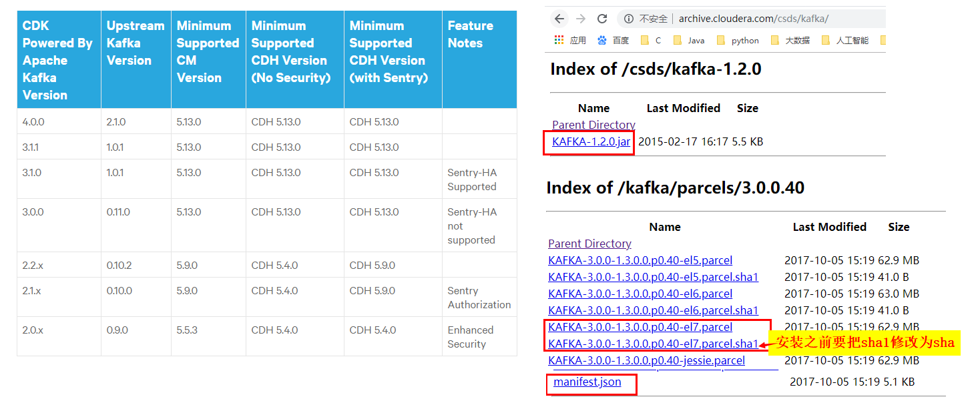
Task: Open the el5.parcel.sha1 link
Action: pyautogui.click(x=653, y=277)
